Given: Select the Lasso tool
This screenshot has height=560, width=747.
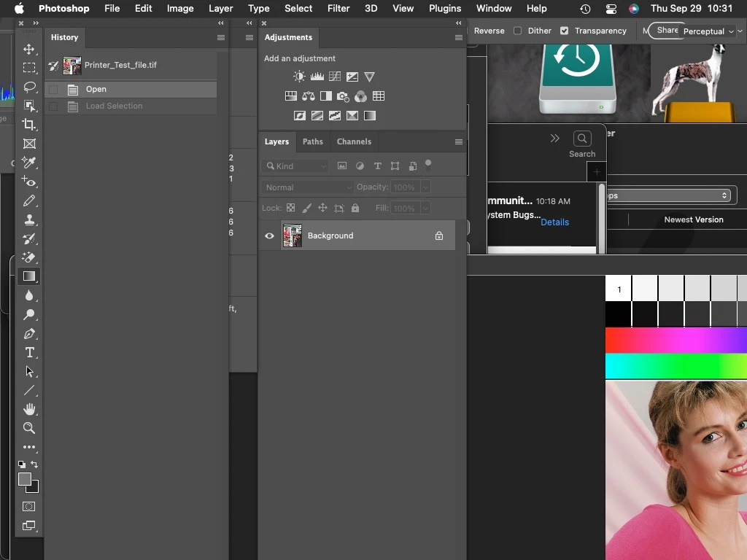Looking at the screenshot, I should click(29, 87).
